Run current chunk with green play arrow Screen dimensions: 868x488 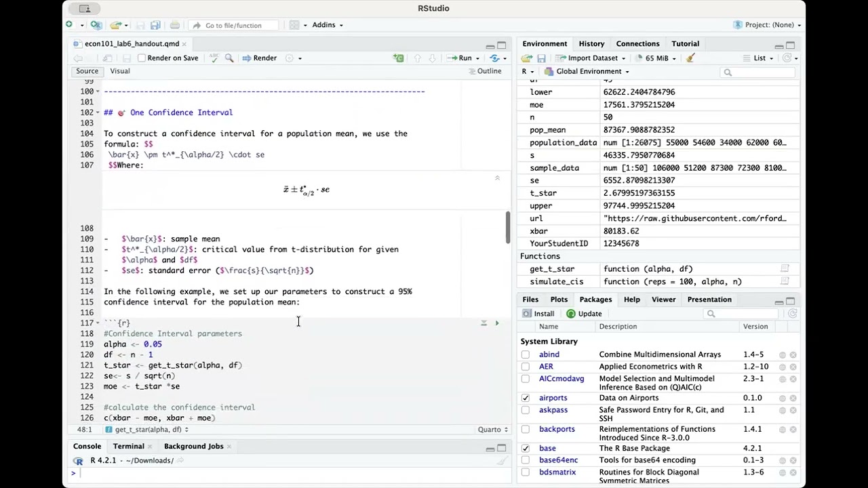point(496,323)
